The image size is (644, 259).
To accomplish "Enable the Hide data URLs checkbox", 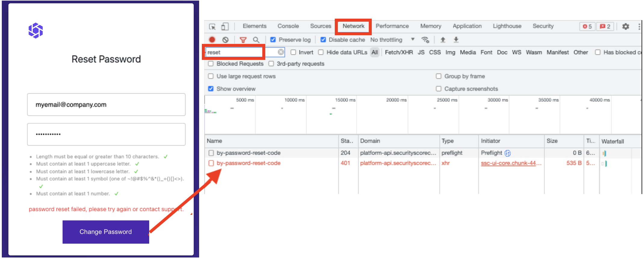I will tap(321, 52).
